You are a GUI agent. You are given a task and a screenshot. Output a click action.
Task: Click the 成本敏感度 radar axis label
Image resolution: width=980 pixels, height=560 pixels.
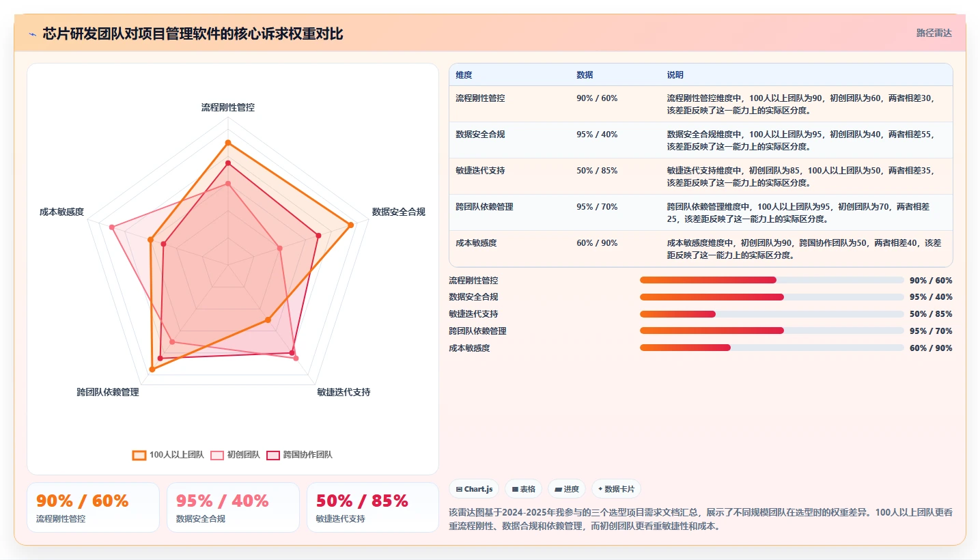(62, 212)
